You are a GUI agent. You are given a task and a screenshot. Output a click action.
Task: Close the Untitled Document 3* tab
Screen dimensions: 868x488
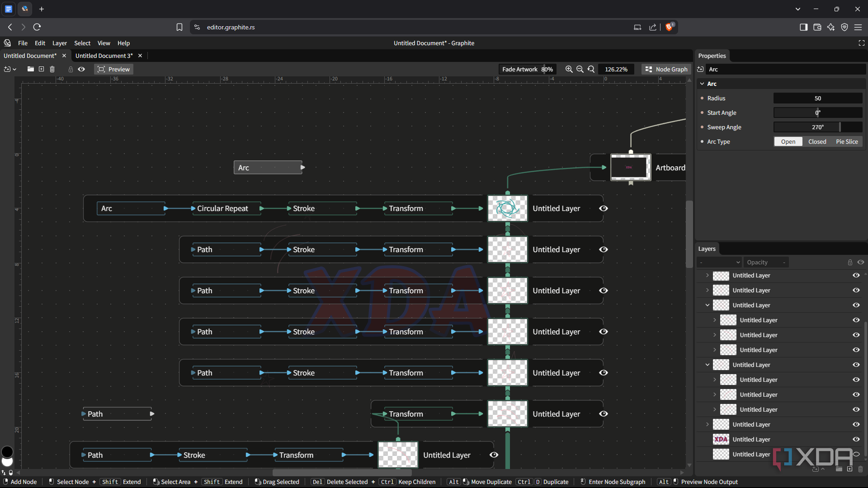140,56
